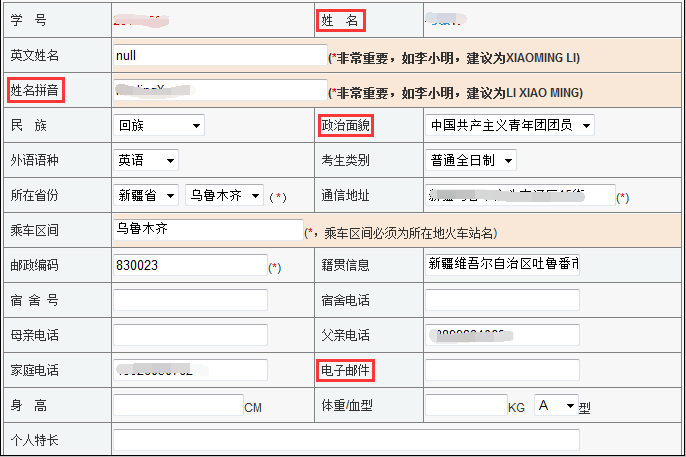Click the 所在省份 label

[x=34, y=195]
